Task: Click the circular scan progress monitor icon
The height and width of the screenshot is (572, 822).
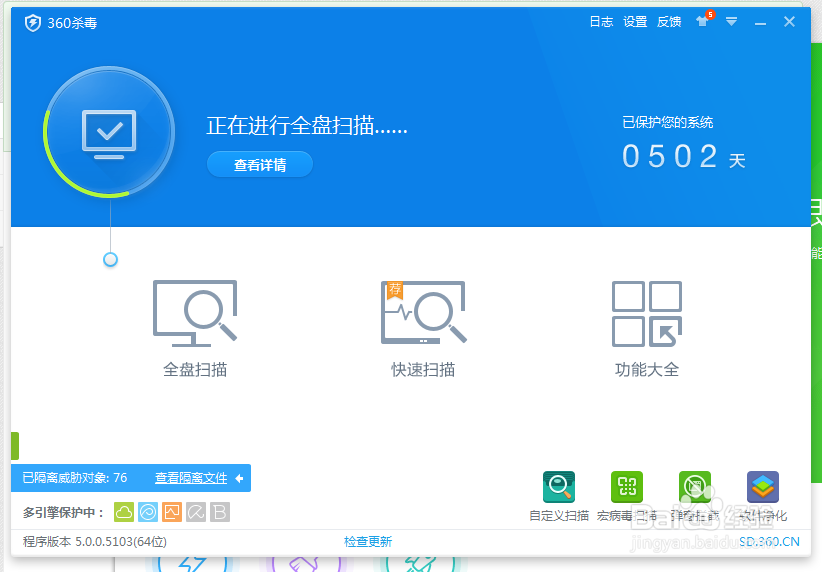Action: coord(109,132)
